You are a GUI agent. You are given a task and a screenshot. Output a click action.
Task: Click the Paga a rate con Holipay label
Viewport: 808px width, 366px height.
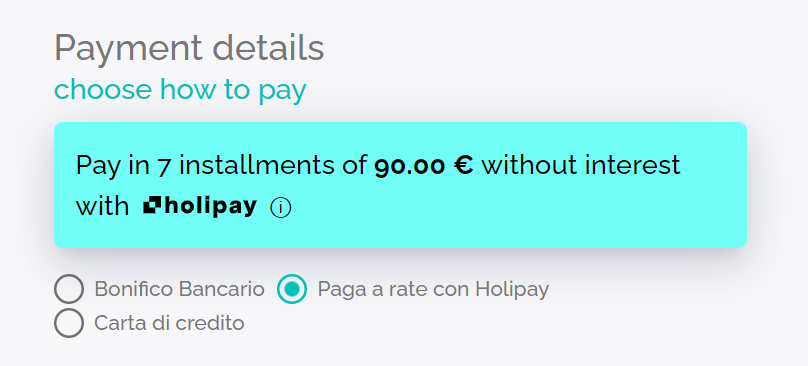click(x=433, y=289)
